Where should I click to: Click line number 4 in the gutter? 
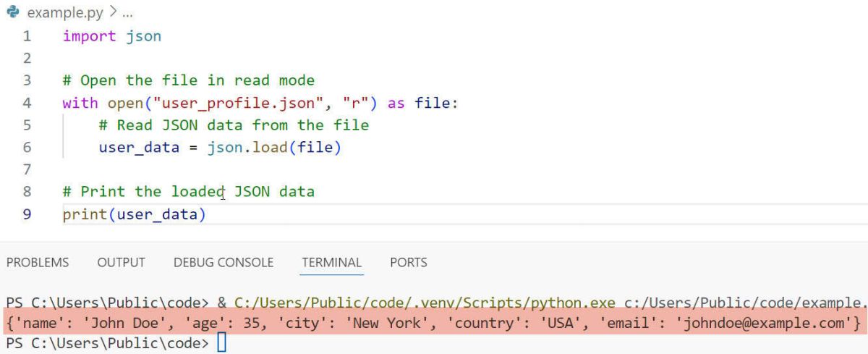point(27,103)
